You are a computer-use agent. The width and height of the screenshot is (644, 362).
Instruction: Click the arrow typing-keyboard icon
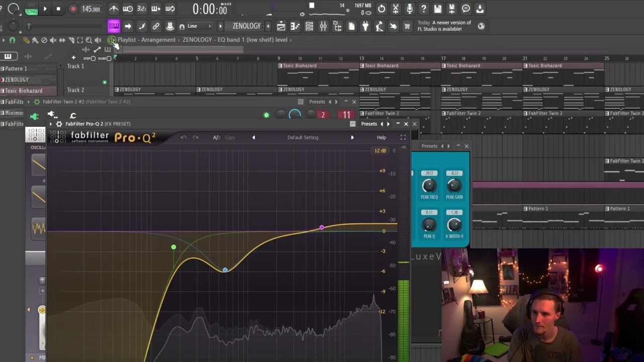pos(128,26)
